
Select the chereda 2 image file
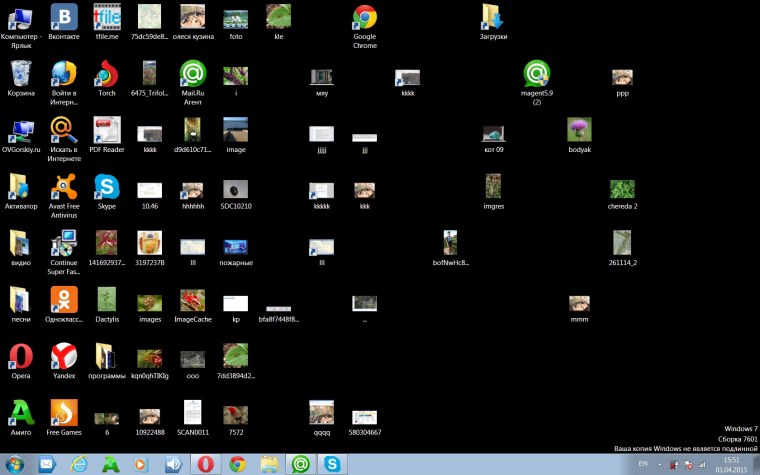(622, 189)
